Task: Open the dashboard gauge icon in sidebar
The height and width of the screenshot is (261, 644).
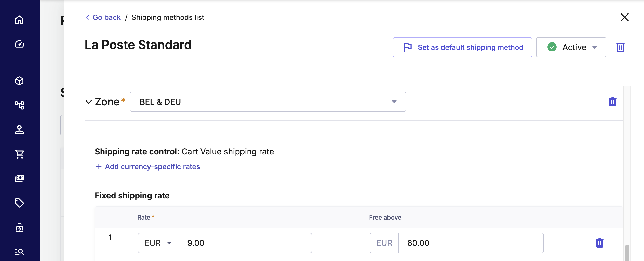Action: click(x=19, y=44)
